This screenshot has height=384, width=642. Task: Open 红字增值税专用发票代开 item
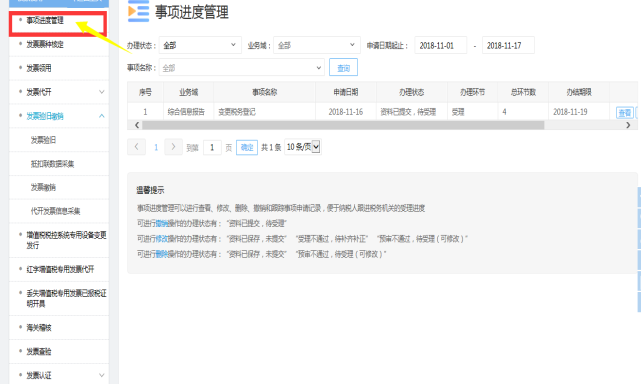click(60, 269)
